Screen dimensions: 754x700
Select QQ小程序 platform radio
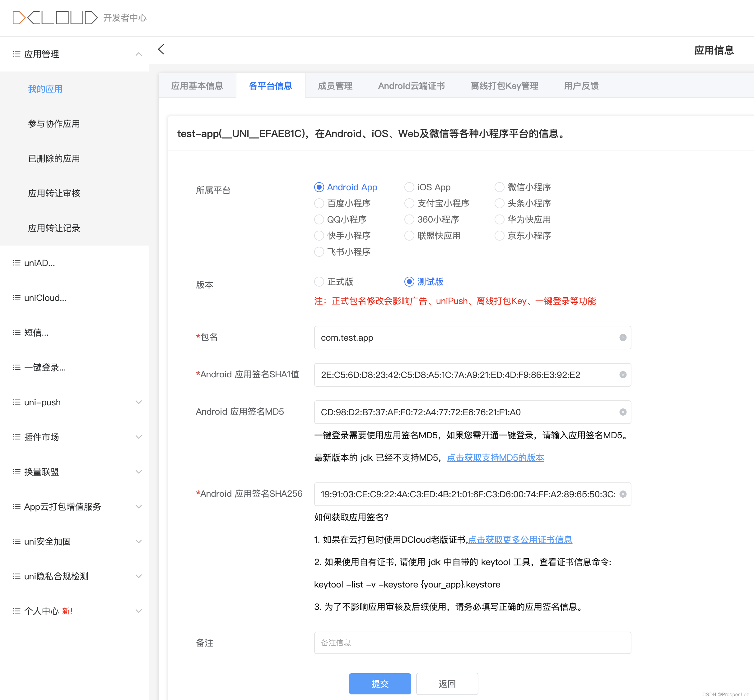coord(319,219)
